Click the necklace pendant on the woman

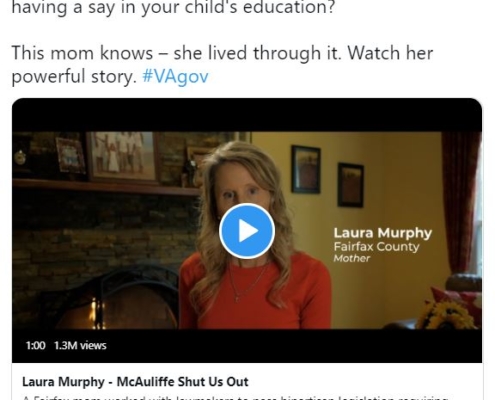point(237,299)
